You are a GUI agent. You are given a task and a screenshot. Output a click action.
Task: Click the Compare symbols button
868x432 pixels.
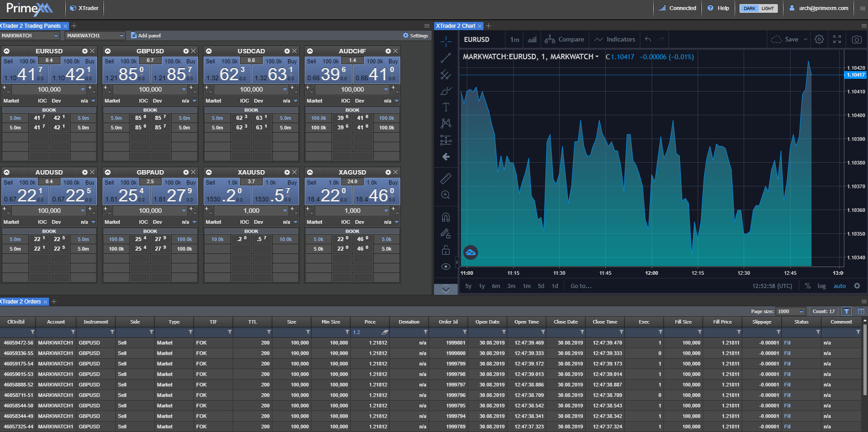click(x=564, y=40)
